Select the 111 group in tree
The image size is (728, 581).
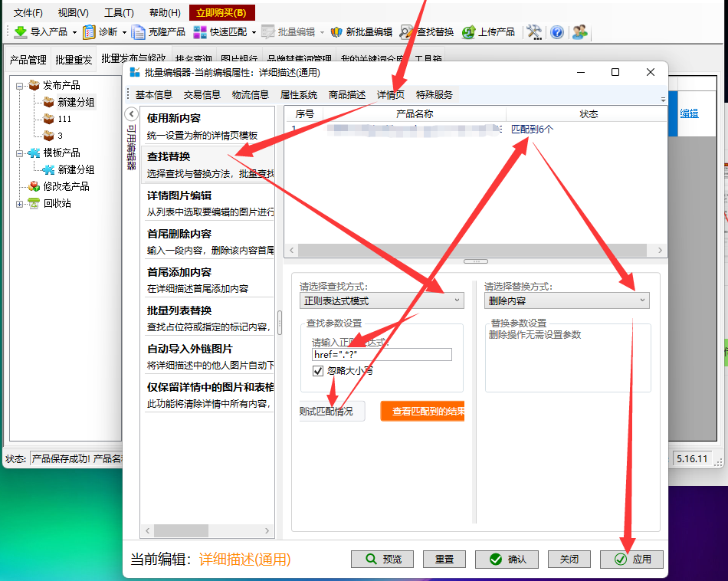tap(64, 119)
